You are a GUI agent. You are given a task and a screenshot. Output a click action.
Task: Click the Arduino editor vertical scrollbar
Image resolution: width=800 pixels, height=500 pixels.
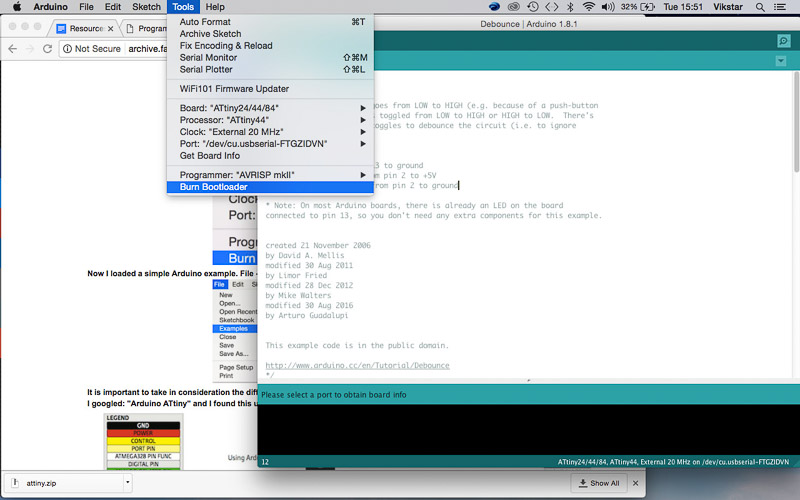pyautogui.click(x=796, y=122)
